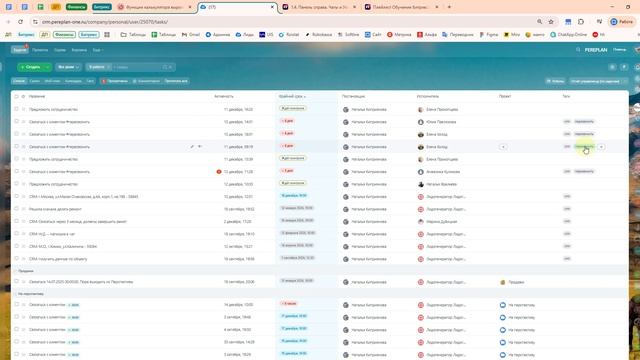
Task: Open the Роботы button
Action: 556,81
